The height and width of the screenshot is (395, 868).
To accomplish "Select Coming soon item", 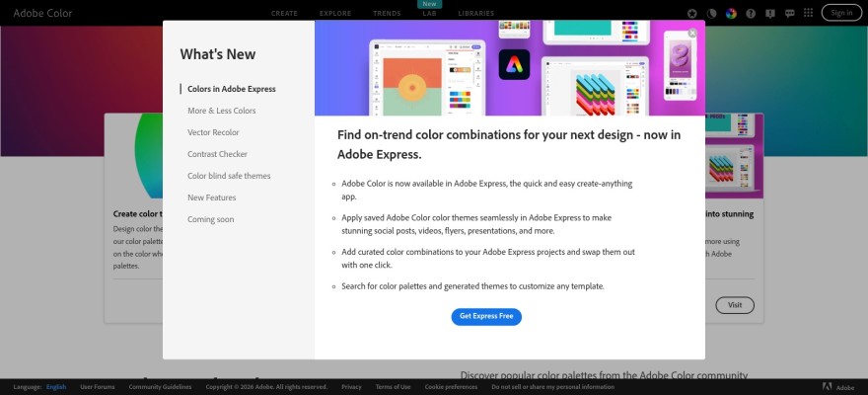I will coord(210,219).
